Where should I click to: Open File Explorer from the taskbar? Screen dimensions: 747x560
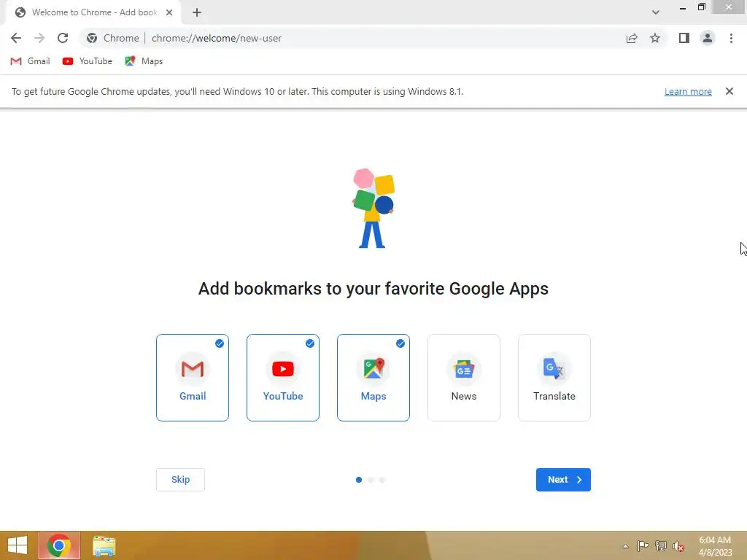pos(104,545)
